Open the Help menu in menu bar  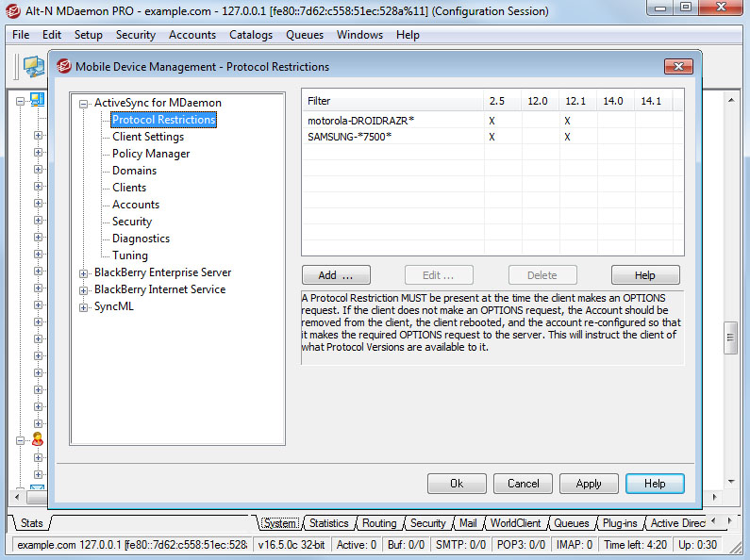(x=408, y=35)
